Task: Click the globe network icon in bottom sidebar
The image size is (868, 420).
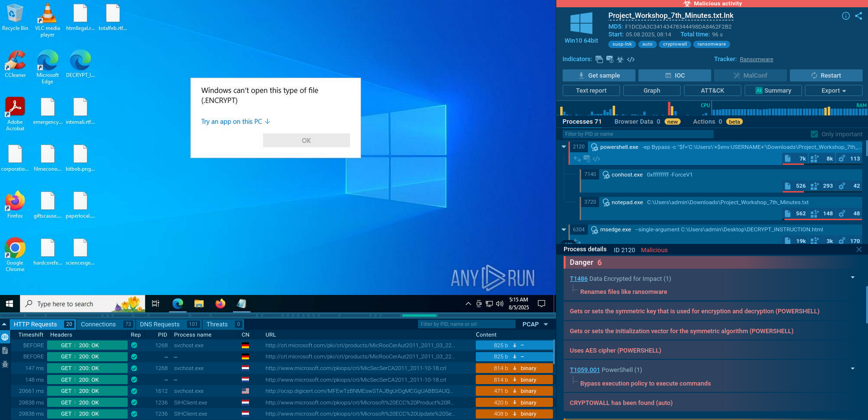Action: click(x=5, y=337)
